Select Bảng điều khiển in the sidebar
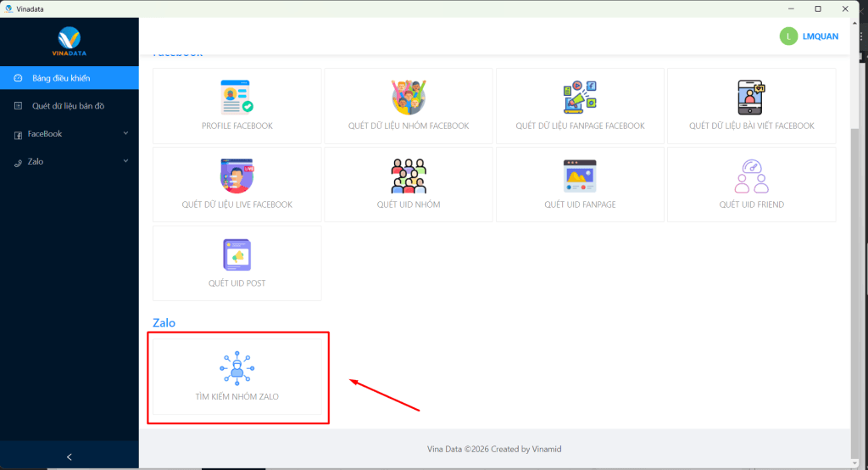The height and width of the screenshot is (470, 868). pyautogui.click(x=61, y=78)
